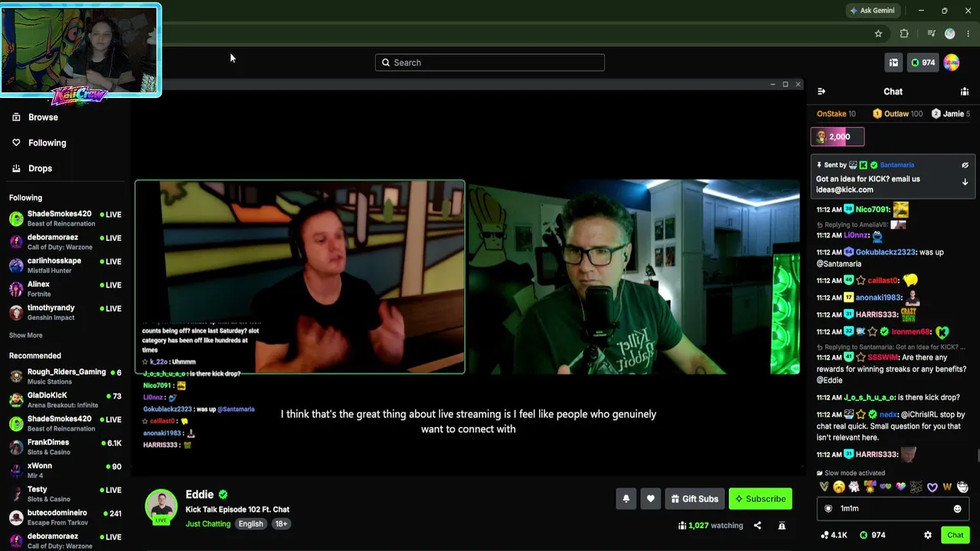
Task: Select OnStake in the gift leaderboard
Action: [x=836, y=114]
